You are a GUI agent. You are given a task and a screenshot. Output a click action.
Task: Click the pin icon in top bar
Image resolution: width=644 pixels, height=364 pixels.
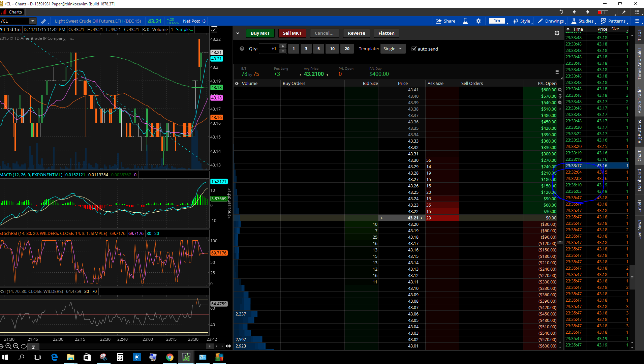click(624, 12)
